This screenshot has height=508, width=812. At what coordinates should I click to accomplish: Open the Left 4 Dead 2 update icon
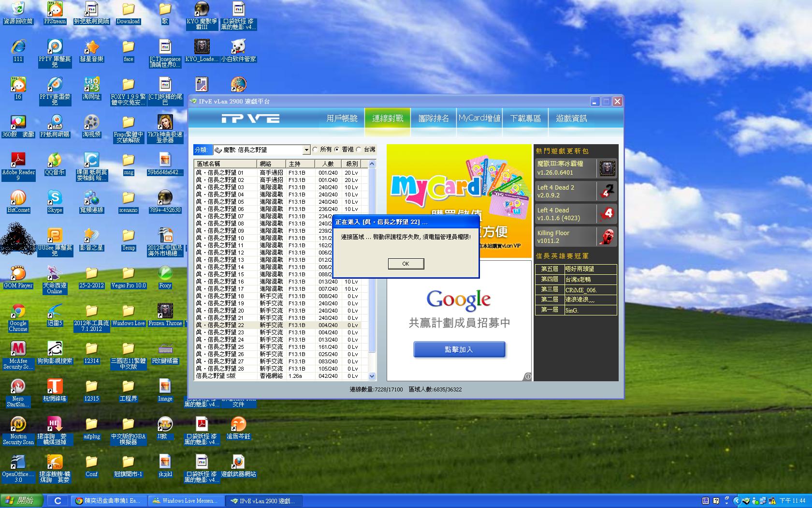click(x=607, y=191)
